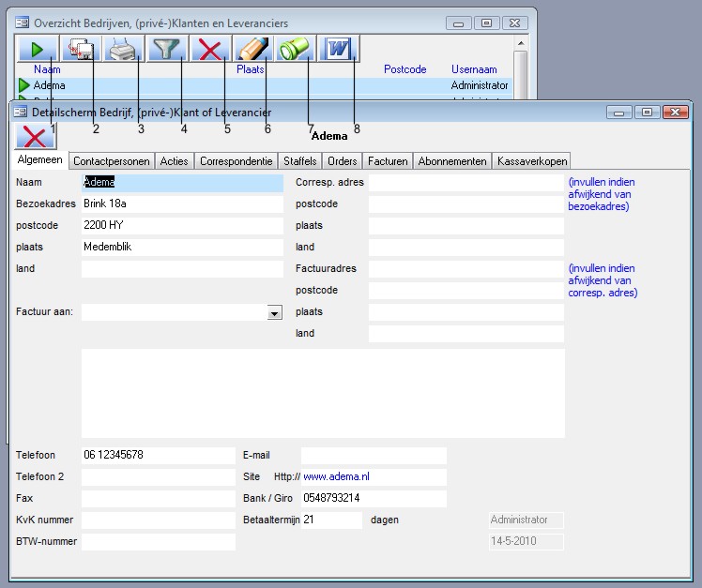The height and width of the screenshot is (588, 702).
Task: Click the Word export toolbar icon
Action: 338,49
